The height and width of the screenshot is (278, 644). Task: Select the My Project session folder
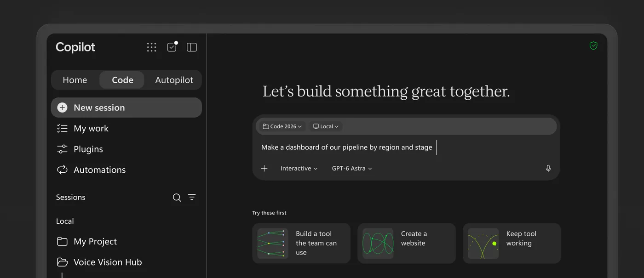click(x=126, y=241)
